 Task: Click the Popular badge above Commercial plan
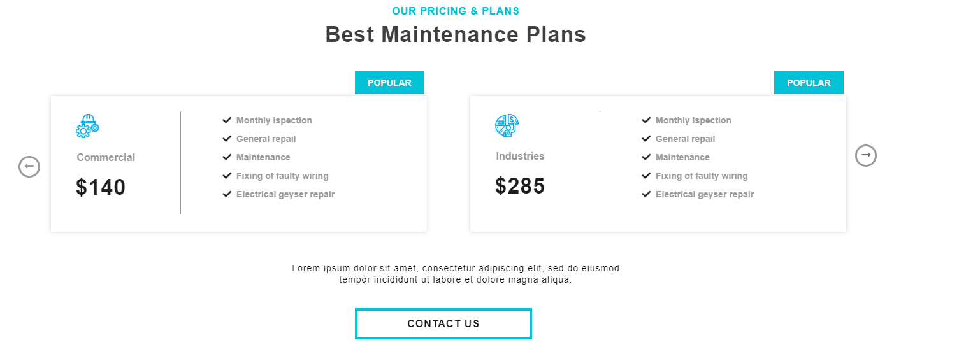389,83
